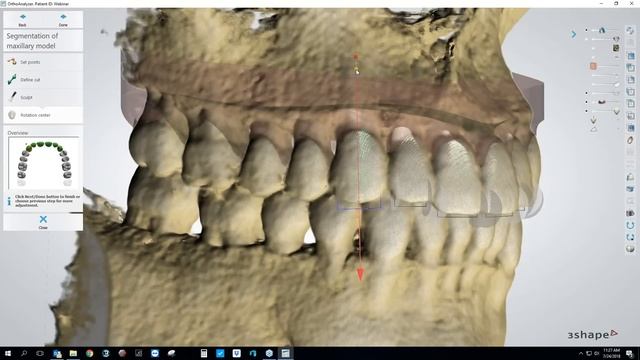Click the Overview dental arch thumbnail
Viewport: 640px width, 360px height.
click(44, 162)
